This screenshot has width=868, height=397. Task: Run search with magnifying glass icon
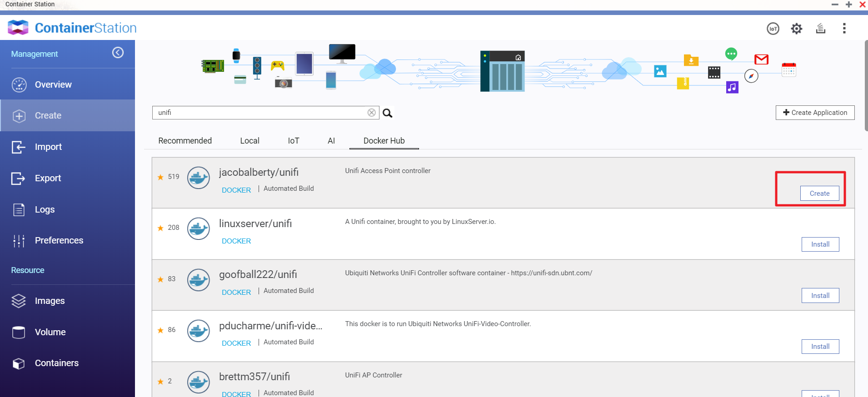387,113
